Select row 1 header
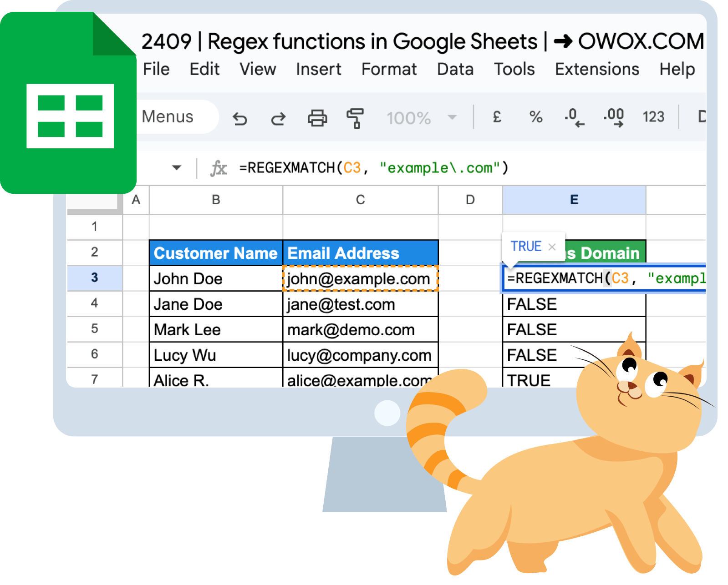728x585 pixels. (x=94, y=227)
